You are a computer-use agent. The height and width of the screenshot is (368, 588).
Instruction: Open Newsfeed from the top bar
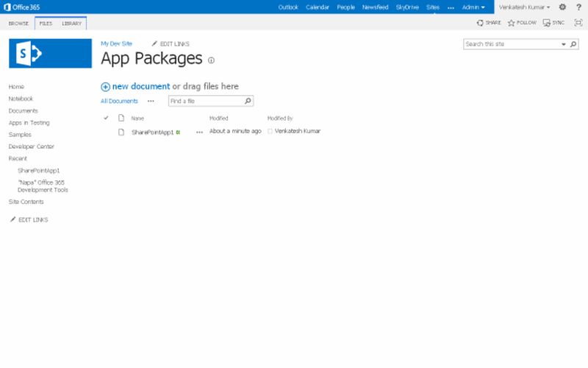tap(375, 7)
